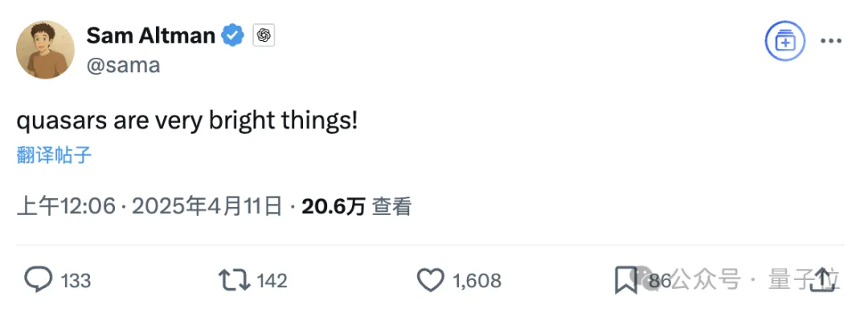
Task: Click the 翻译帖子 translate link
Action: (x=54, y=156)
